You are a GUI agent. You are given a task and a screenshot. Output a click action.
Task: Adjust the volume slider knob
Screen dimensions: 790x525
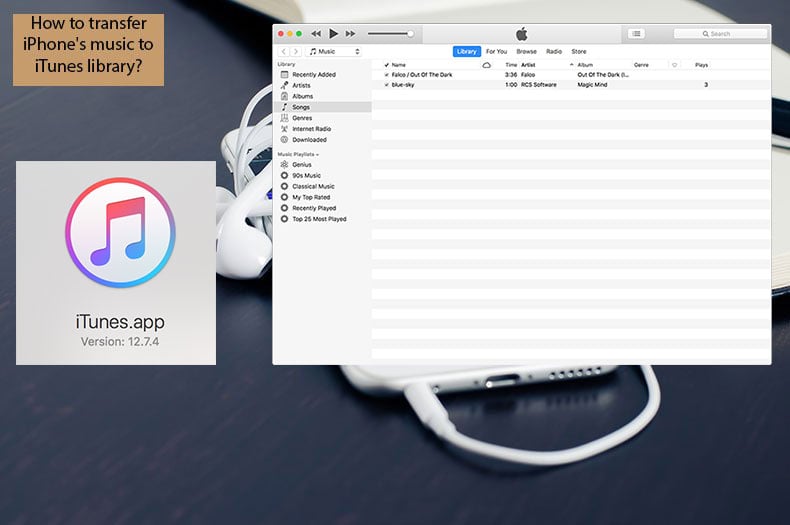411,34
